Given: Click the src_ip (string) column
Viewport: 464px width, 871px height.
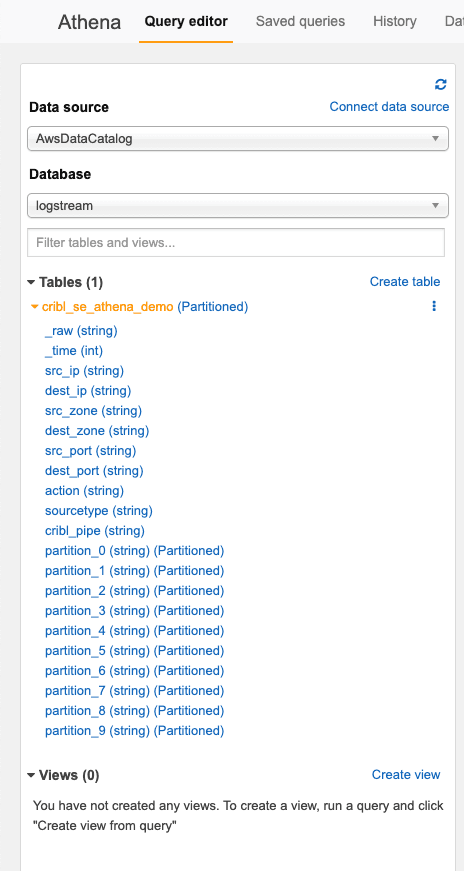Looking at the screenshot, I should pos(84,371).
